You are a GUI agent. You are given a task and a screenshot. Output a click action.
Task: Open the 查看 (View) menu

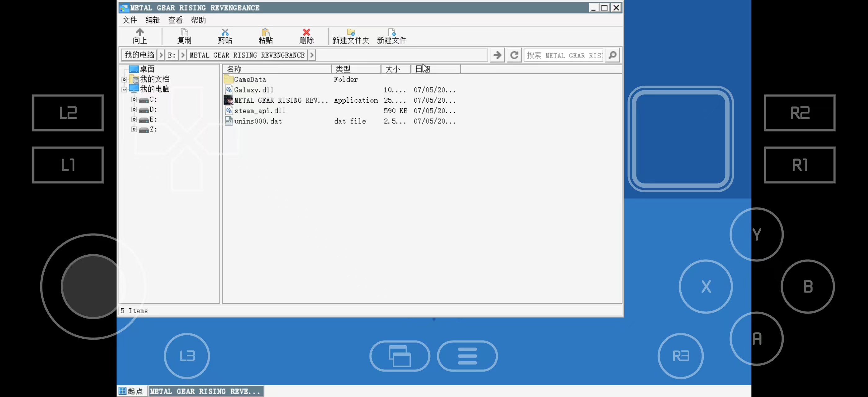click(175, 20)
